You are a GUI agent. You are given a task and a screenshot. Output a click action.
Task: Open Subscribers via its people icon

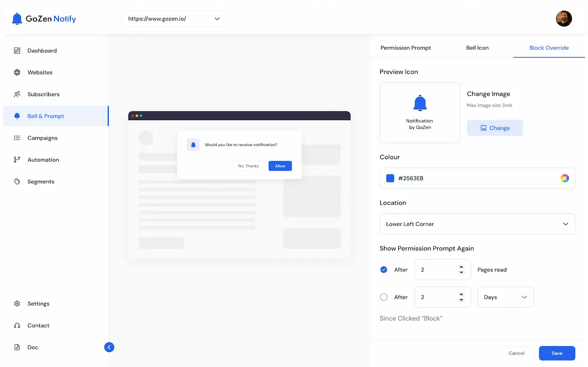17,94
